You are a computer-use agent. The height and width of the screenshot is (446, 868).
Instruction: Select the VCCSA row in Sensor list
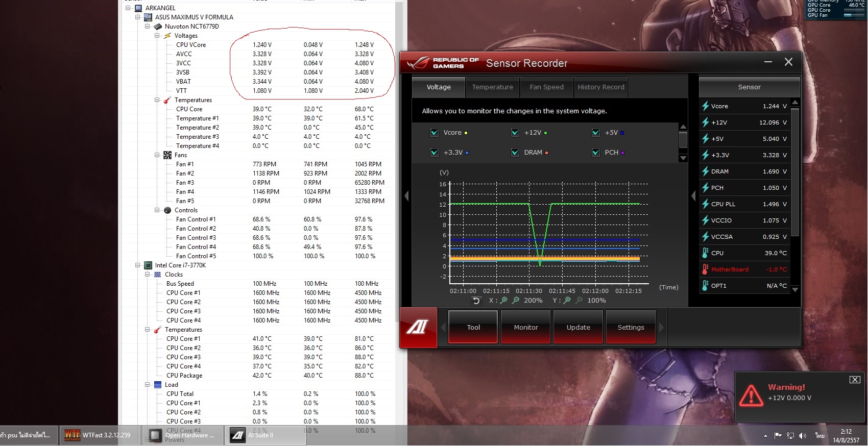745,237
